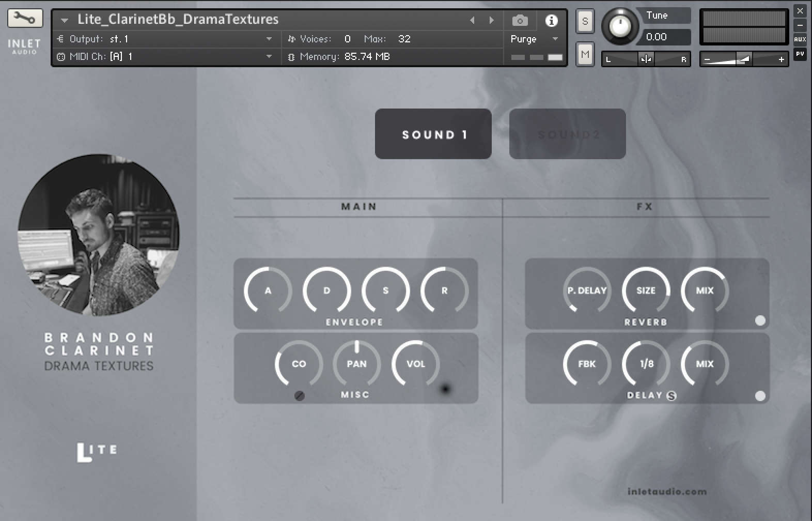Click the envelope Decay D knob
This screenshot has height=521, width=812.
(x=326, y=290)
